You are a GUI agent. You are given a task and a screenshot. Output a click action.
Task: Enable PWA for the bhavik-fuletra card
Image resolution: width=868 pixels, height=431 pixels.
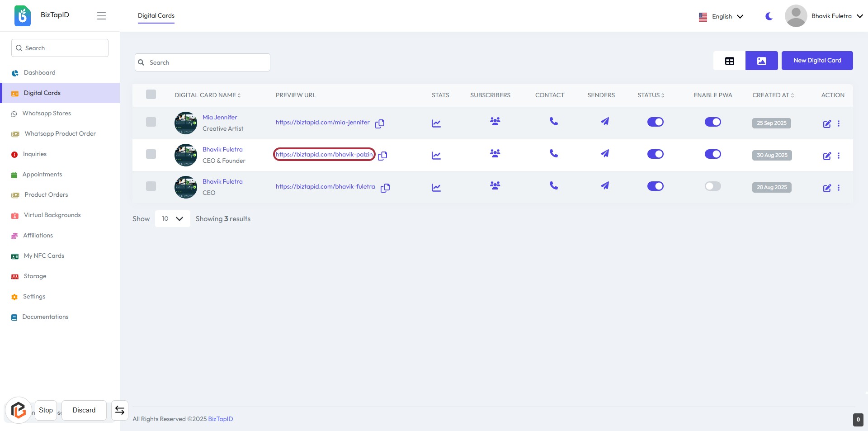[712, 186]
